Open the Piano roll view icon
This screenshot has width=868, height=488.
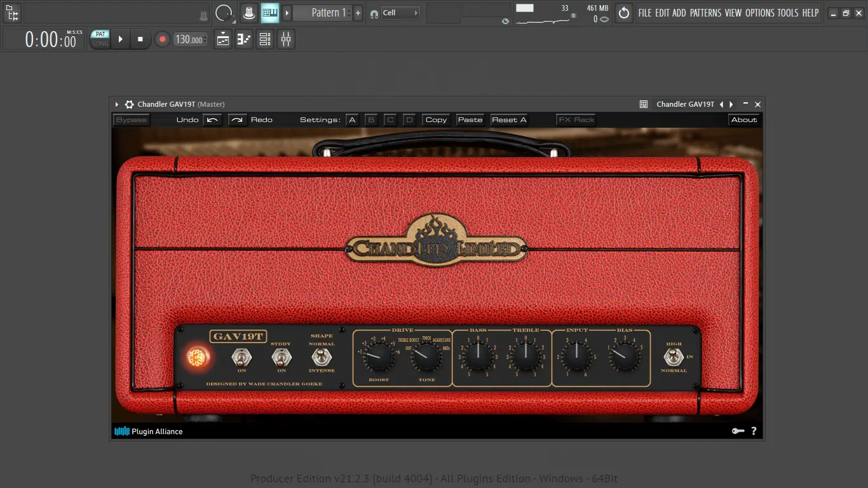pyautogui.click(x=244, y=39)
